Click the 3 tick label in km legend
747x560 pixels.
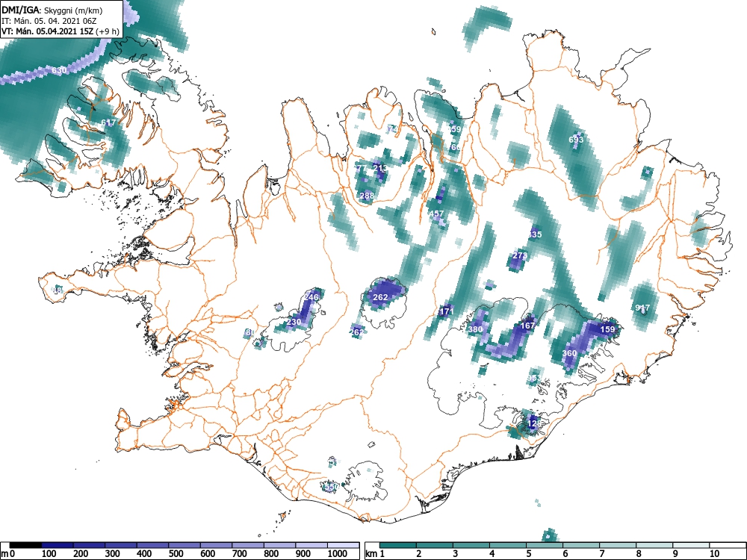click(x=455, y=554)
